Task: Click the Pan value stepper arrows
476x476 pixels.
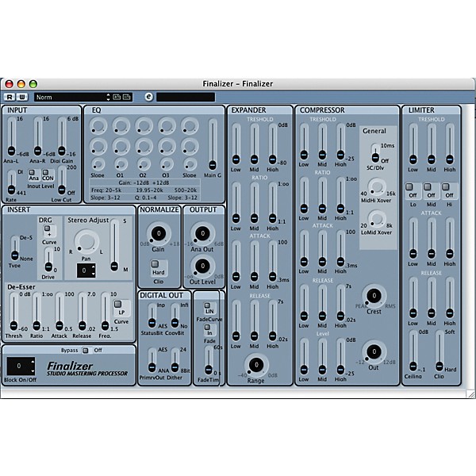Action: click(93, 271)
